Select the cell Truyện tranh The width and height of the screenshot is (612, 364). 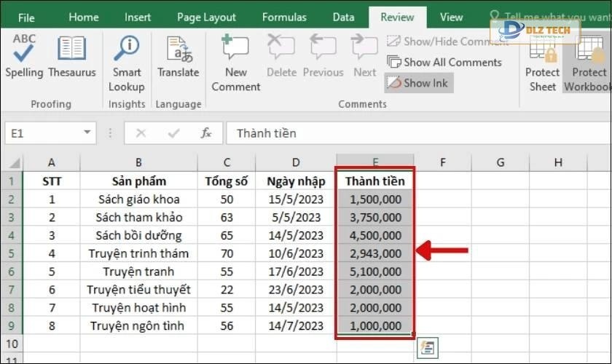tap(138, 272)
